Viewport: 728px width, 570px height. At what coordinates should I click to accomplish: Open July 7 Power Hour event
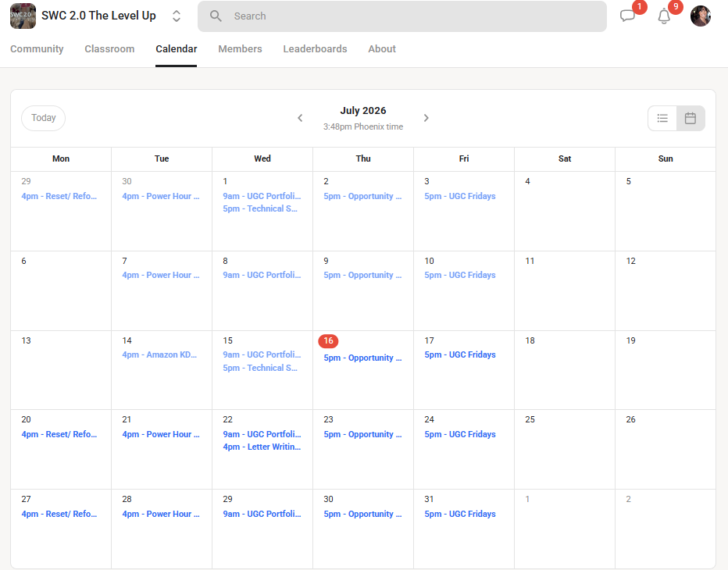click(x=161, y=275)
